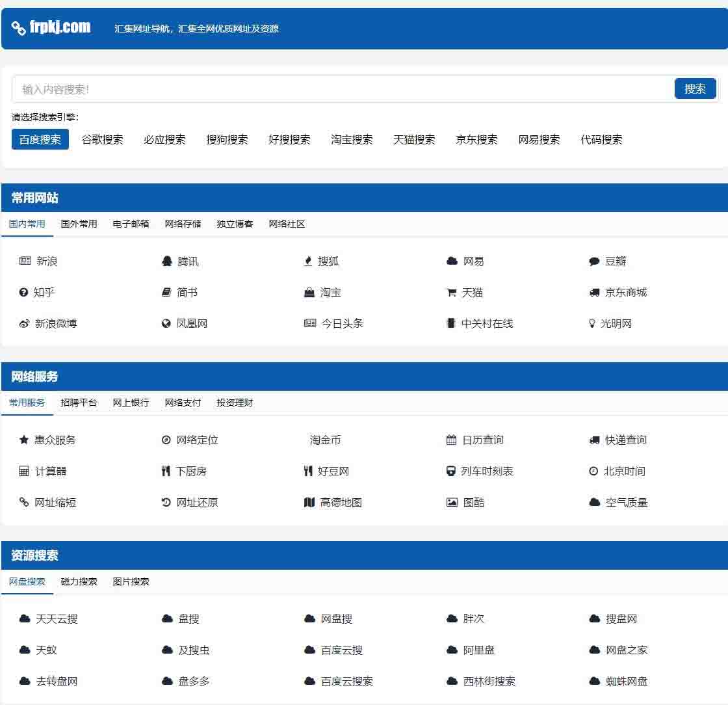728x705 pixels.
Task: Switch search engine to 代码搜索
Action: coord(601,139)
